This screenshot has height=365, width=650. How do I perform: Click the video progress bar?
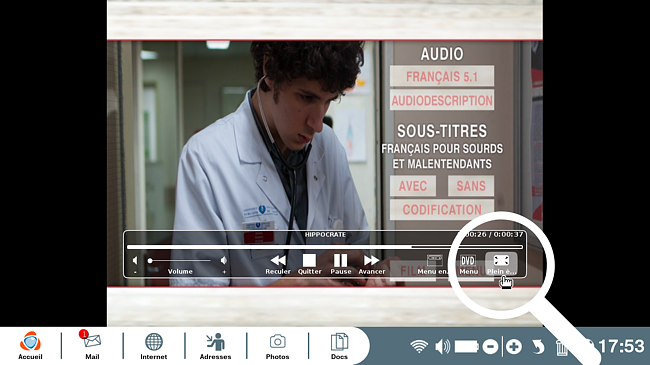(x=325, y=247)
